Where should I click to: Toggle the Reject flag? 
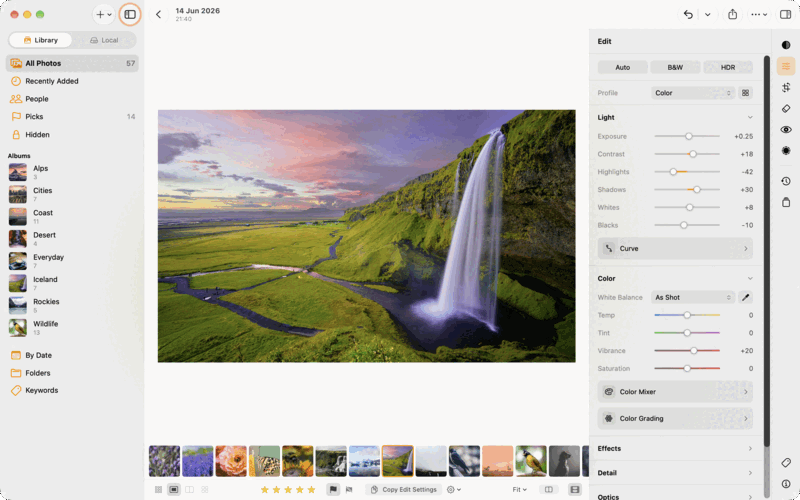point(349,490)
